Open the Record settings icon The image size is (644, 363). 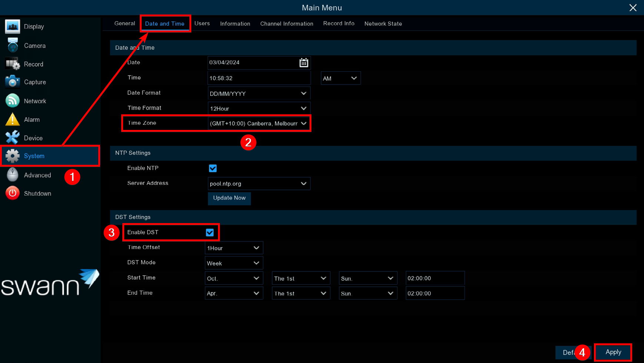tap(12, 64)
